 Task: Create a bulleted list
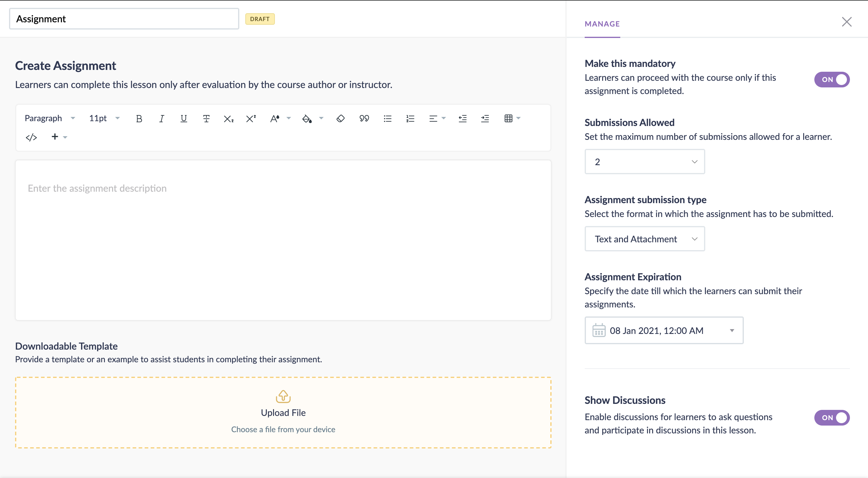pos(388,118)
